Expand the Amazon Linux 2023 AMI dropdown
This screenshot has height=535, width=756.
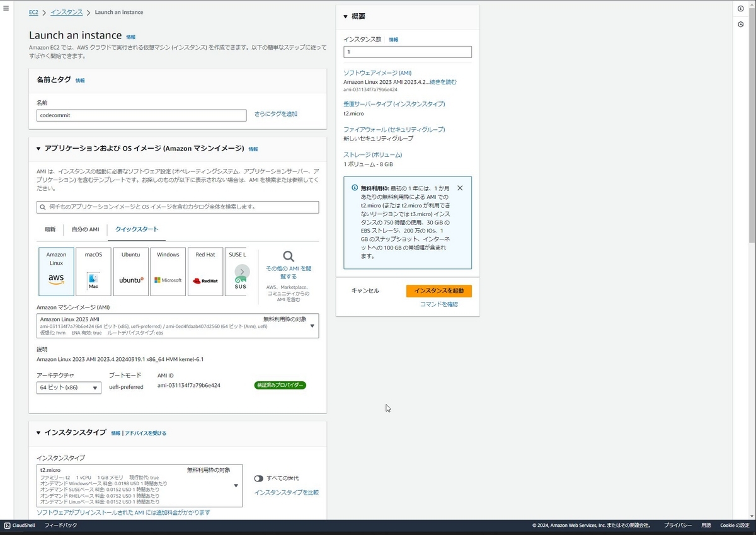tap(312, 325)
